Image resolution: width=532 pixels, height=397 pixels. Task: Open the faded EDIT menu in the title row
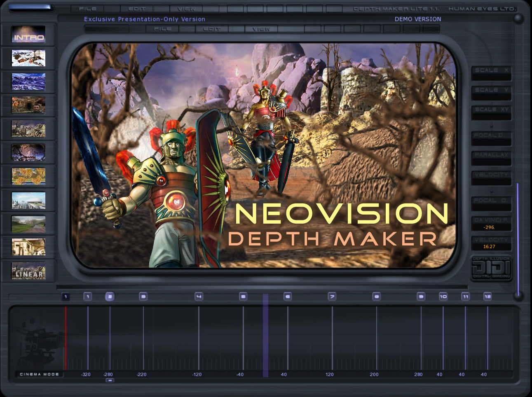coord(137,9)
